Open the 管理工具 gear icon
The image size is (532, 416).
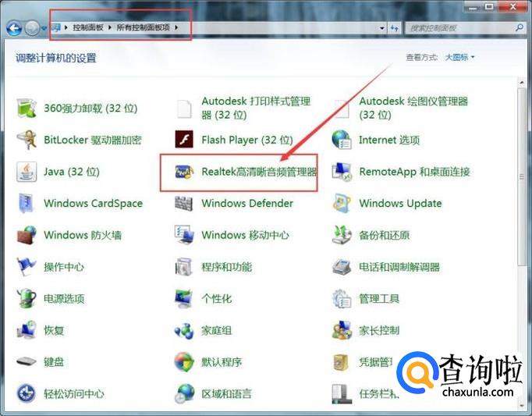tap(342, 298)
